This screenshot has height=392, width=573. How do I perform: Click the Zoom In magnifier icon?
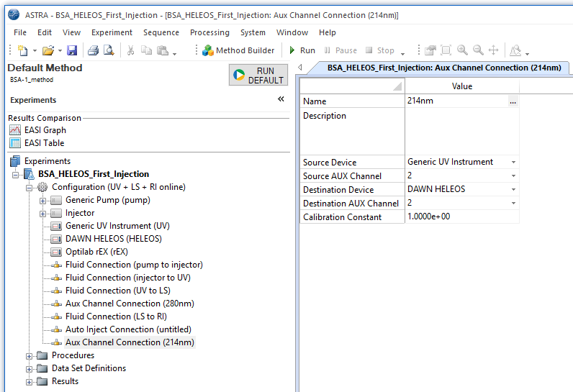462,50
